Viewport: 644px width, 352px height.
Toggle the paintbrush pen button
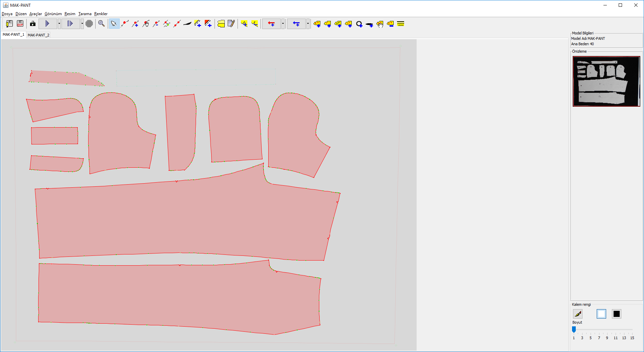pos(578,314)
